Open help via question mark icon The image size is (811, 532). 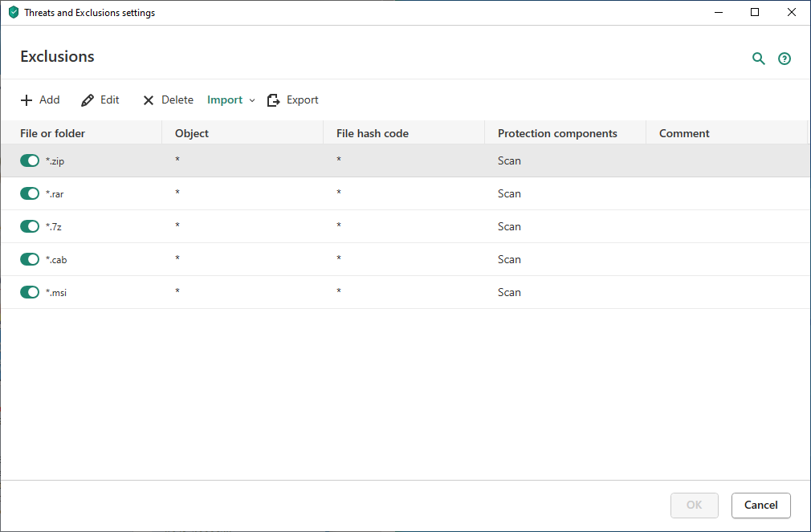[x=785, y=59]
